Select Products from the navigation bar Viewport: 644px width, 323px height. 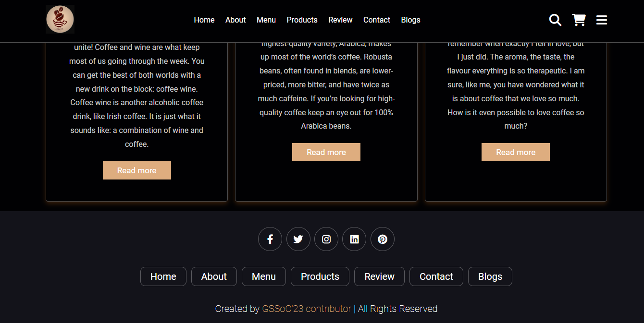tap(302, 20)
